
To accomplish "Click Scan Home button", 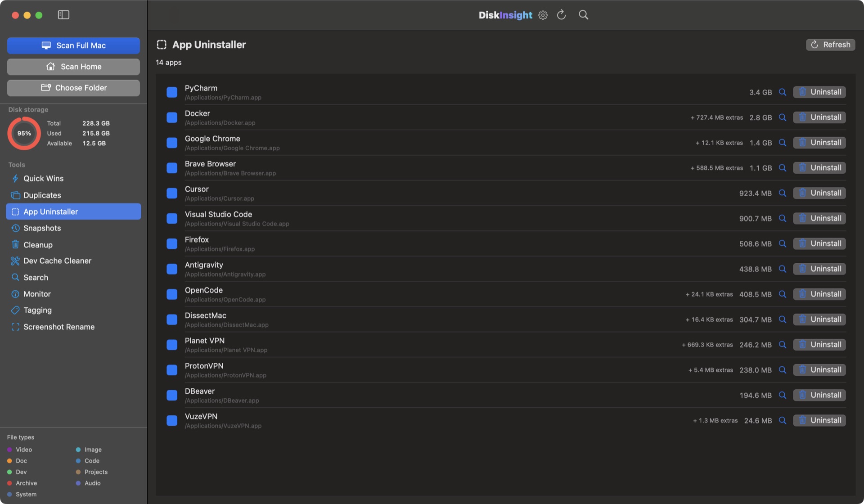I will (x=73, y=67).
